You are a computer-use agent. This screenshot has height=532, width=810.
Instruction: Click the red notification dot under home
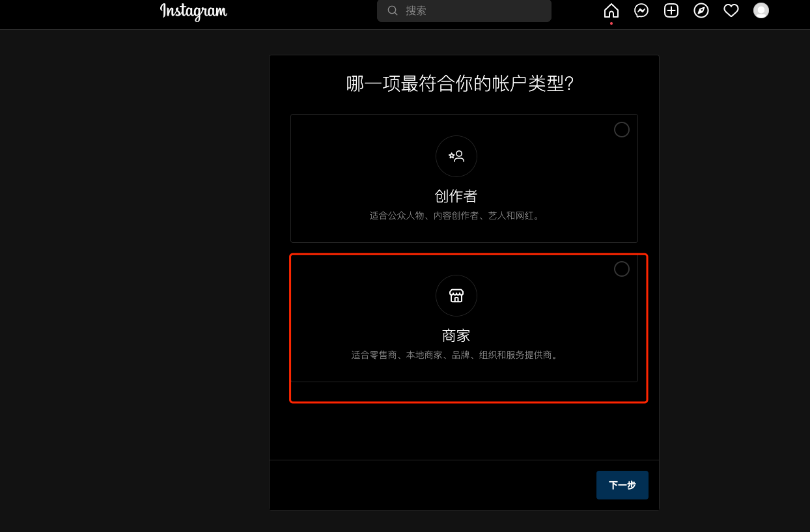[x=611, y=23]
